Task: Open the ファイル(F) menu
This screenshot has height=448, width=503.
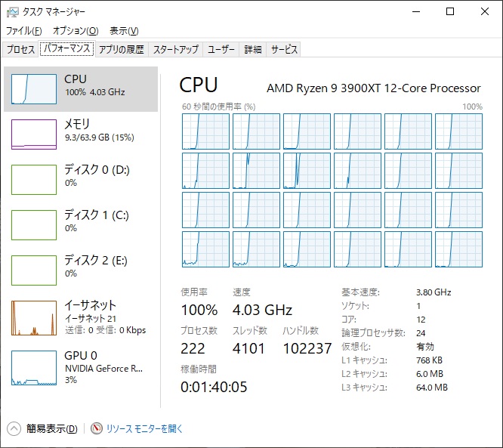Action: point(23,31)
